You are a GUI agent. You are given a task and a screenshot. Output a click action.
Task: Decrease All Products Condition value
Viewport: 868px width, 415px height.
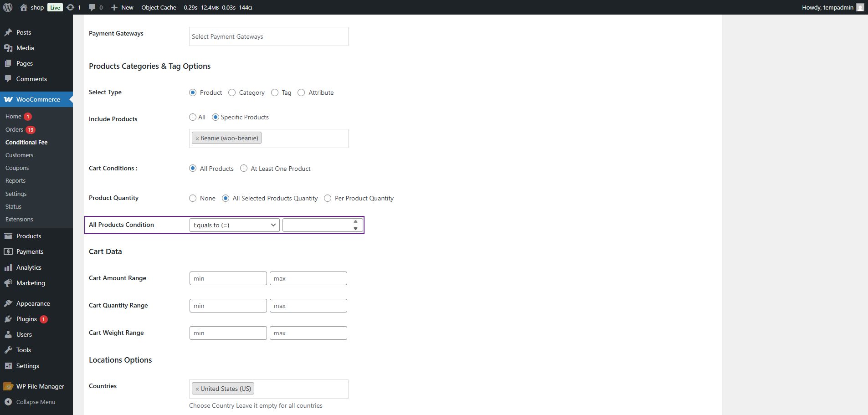click(x=356, y=228)
